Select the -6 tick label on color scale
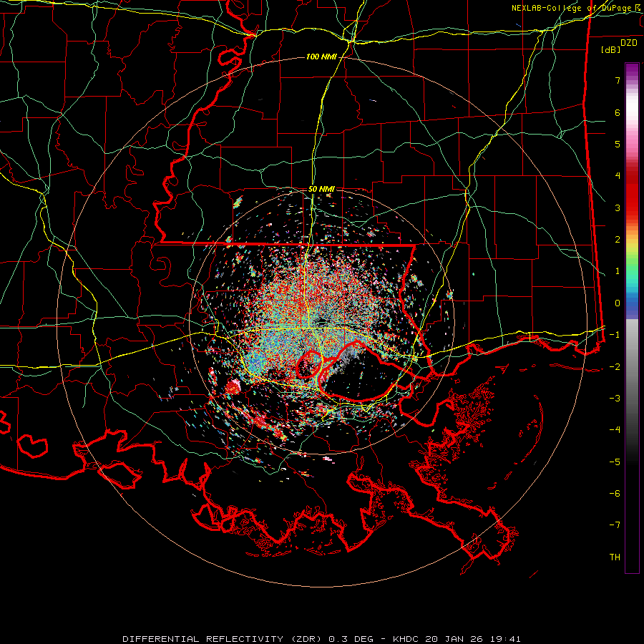The image size is (644, 644). 615,494
